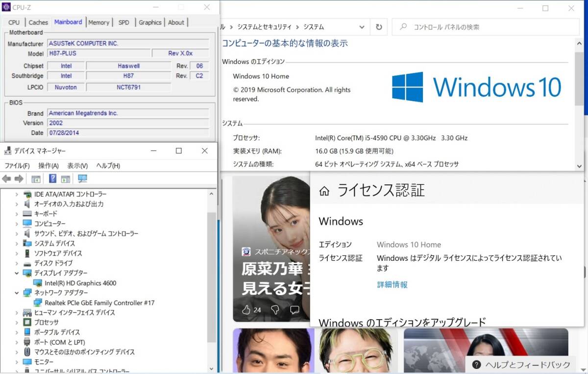Click the home icon in ライセンス認証 settings
Image resolution: width=588 pixels, height=374 pixels.
(x=324, y=191)
